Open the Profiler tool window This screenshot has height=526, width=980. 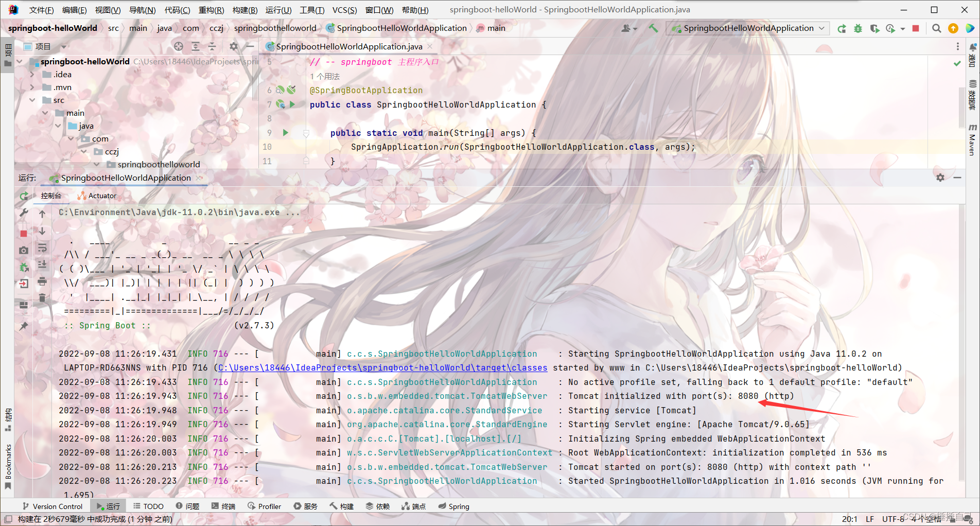tap(264, 506)
